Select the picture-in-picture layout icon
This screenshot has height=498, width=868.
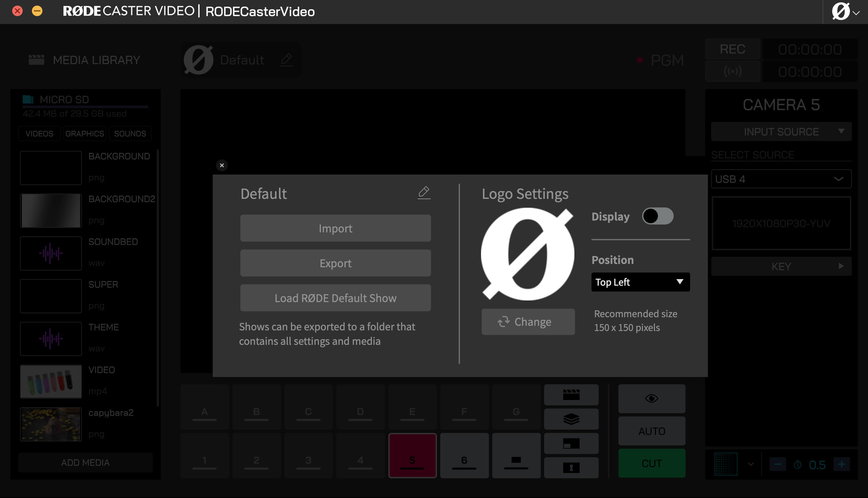[x=571, y=443]
